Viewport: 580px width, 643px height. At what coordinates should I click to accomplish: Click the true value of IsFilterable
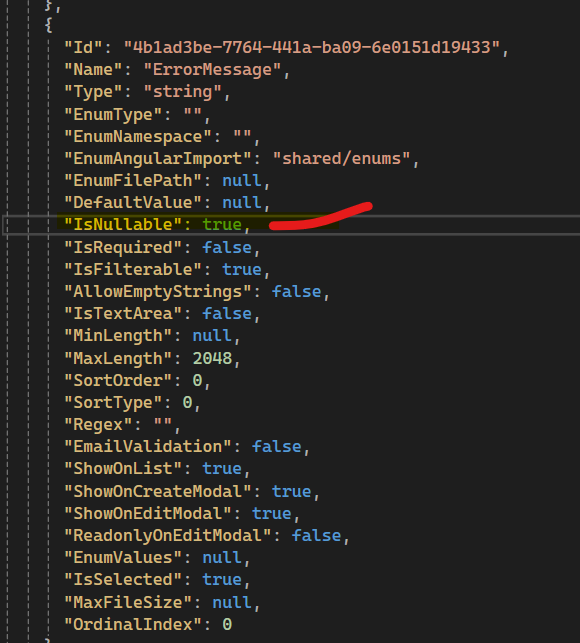pos(242,270)
